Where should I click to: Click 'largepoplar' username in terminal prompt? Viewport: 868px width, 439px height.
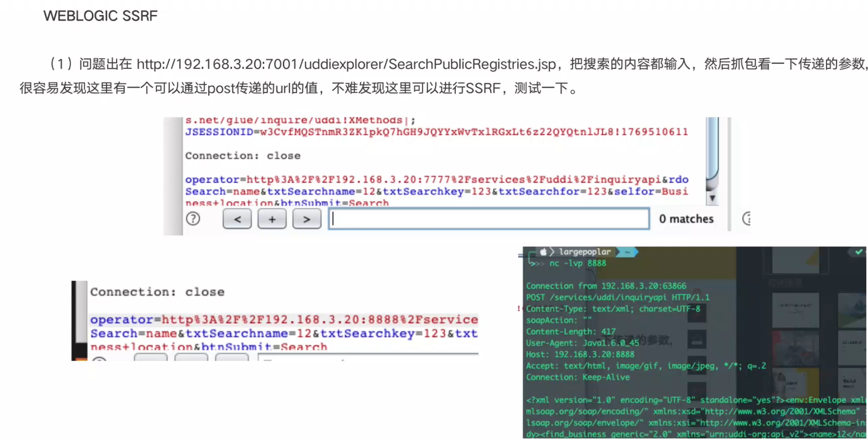[585, 251]
